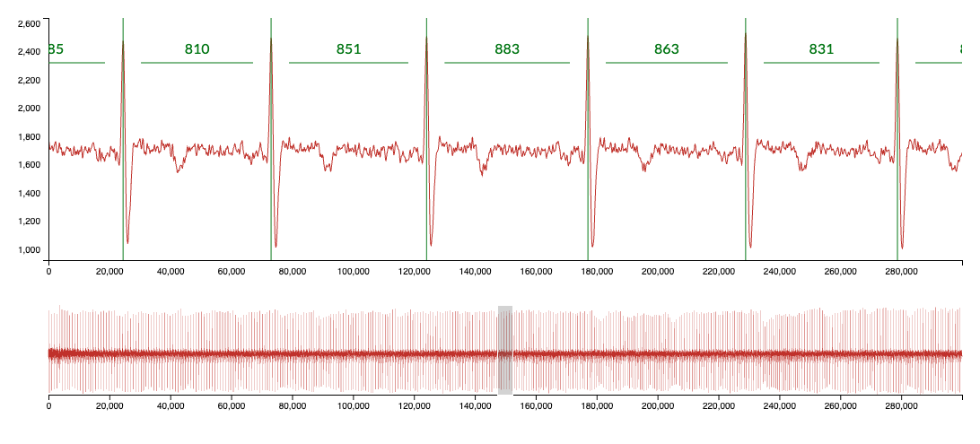
Task: Click the 810 interval label
Action: coord(197,49)
